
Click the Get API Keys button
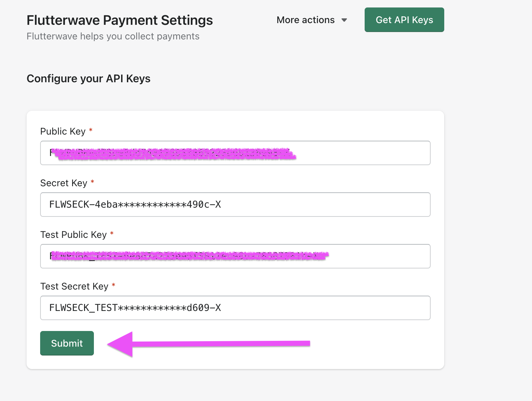point(404,20)
